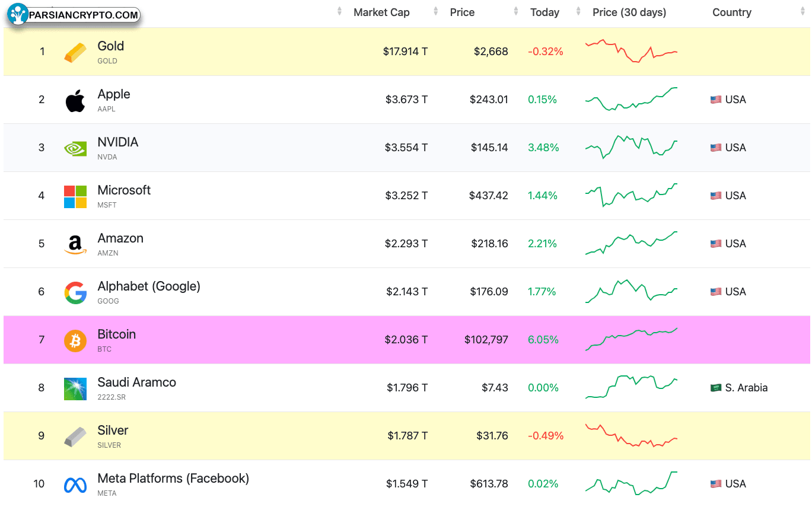This screenshot has height=507, width=812.
Task: Open the Alphabet (Google) link
Action: click(x=149, y=286)
